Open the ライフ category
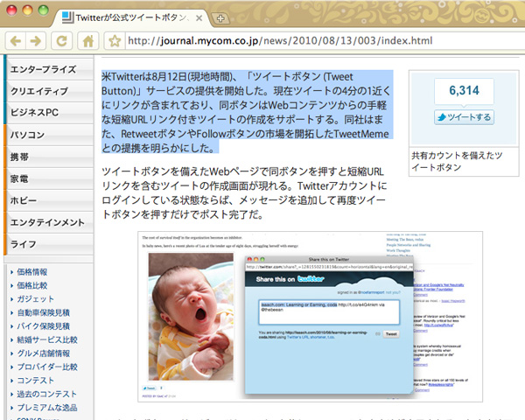The image size is (525, 420). [48, 244]
